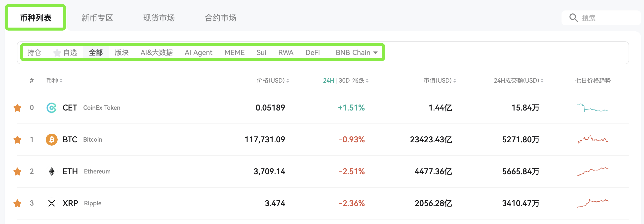The width and height of the screenshot is (644, 224).
Task: Click the Bitcoin full name label
Action: click(x=92, y=140)
